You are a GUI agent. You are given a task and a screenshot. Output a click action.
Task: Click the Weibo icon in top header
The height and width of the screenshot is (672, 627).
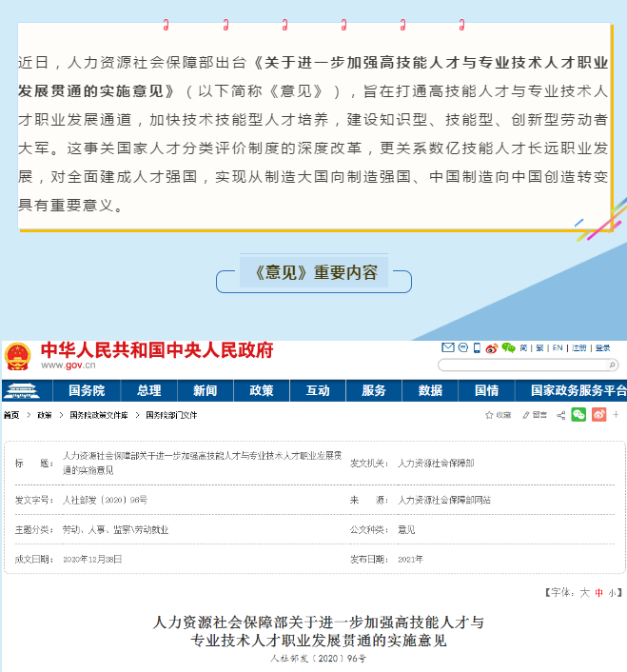click(492, 348)
